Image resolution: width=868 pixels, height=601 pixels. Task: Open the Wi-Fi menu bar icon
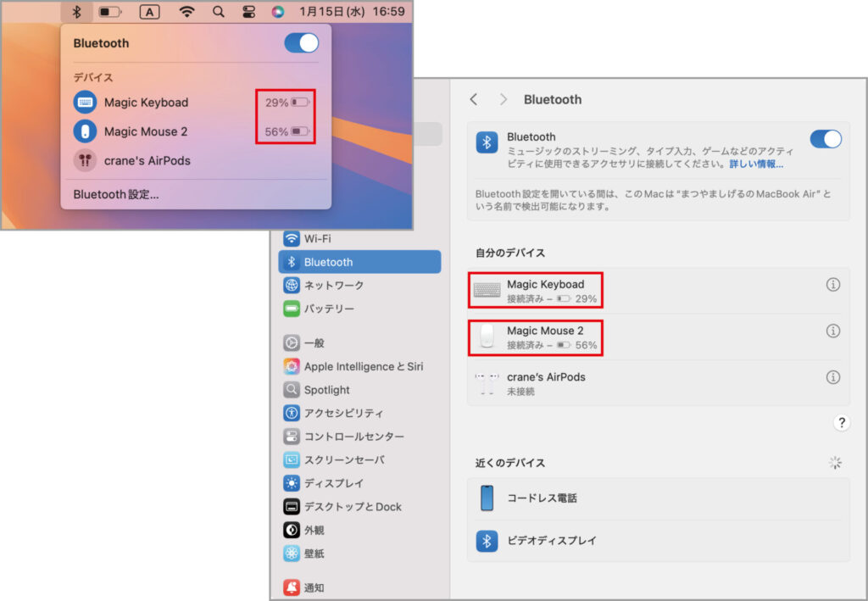click(187, 12)
